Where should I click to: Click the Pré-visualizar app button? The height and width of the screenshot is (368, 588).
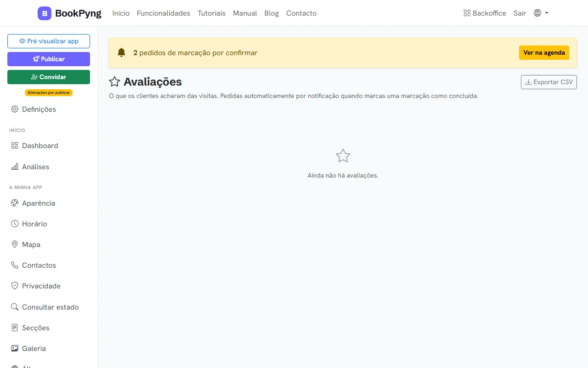(49, 41)
